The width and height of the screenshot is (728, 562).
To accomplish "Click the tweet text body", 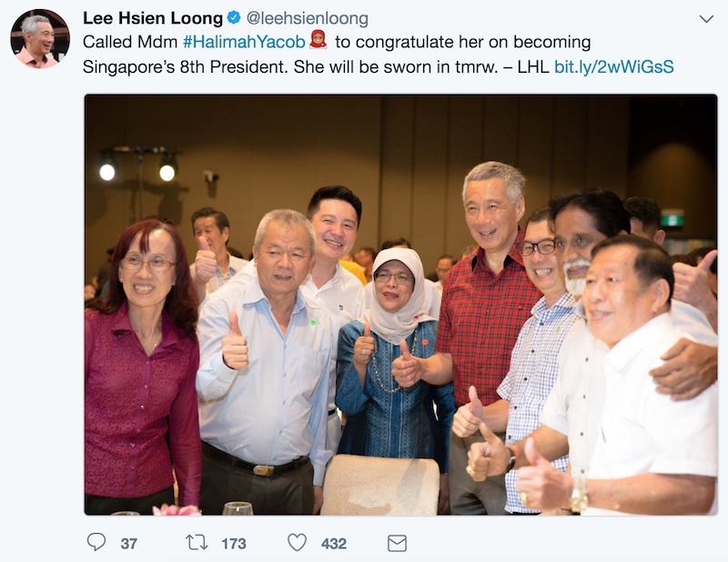I will tap(378, 55).
